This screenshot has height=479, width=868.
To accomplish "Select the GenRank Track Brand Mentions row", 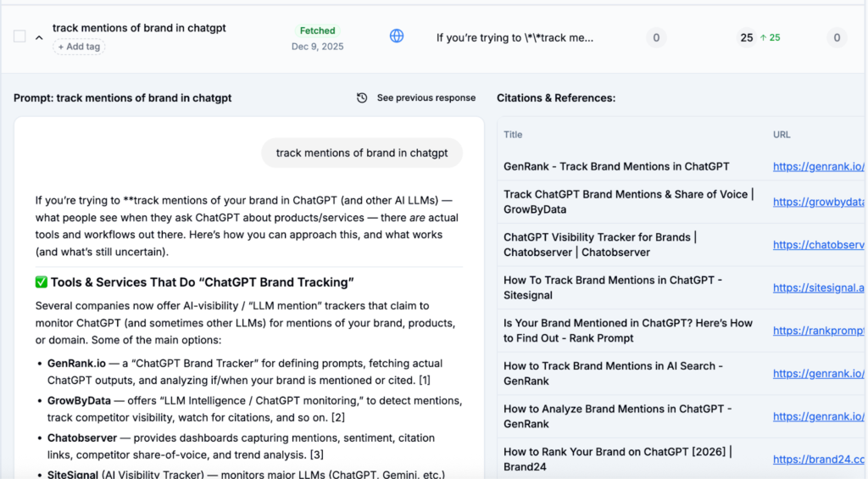I will (x=616, y=167).
